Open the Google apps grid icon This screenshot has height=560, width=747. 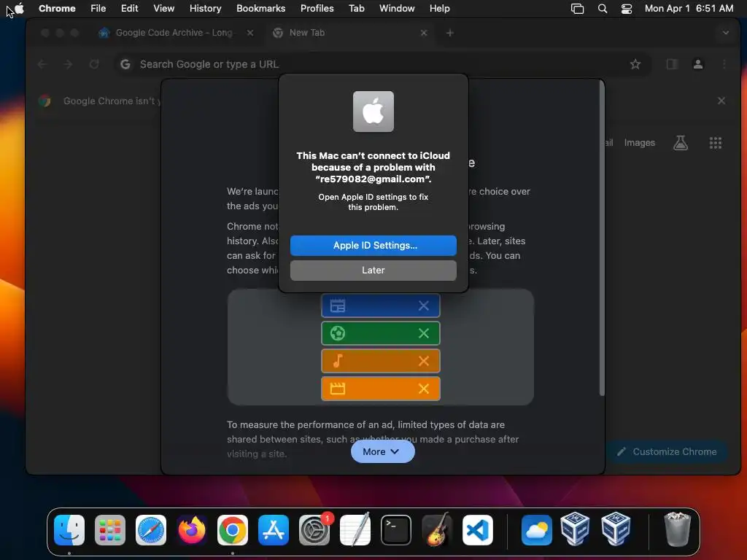click(716, 143)
